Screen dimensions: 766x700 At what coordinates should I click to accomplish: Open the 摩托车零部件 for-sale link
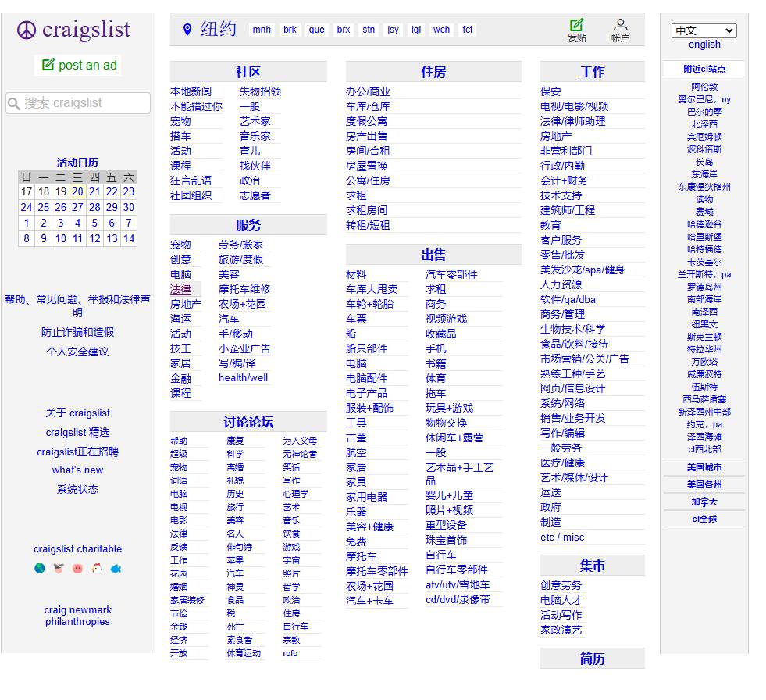377,571
